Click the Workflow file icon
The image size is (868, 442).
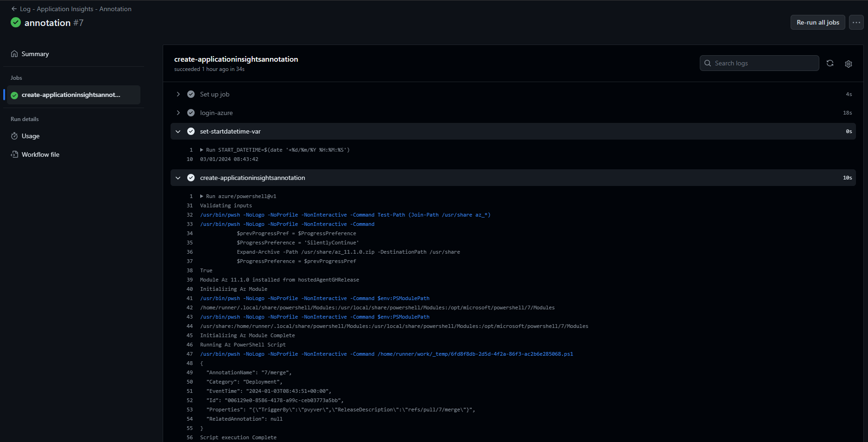[14, 154]
